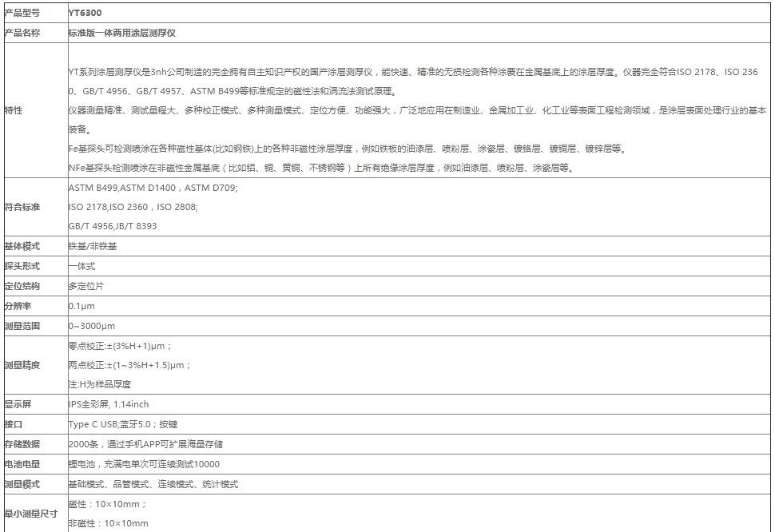The image size is (775, 532).
Task: Click the 最小测量尺寸 row label
Action: pos(31,514)
